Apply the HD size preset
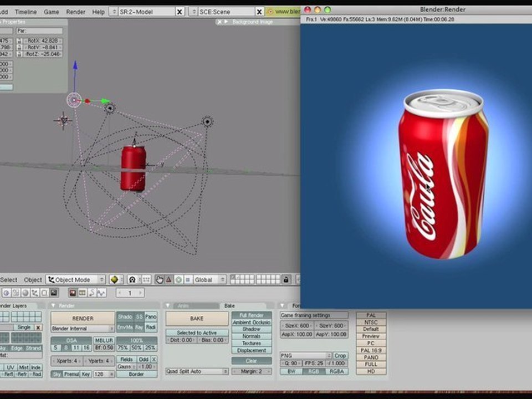532x399 pixels. pos(371,371)
